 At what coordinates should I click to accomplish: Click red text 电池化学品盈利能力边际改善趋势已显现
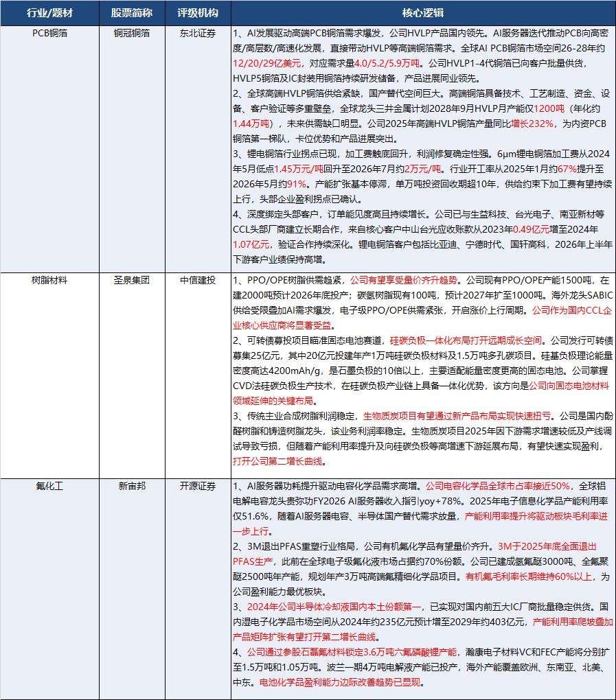click(x=340, y=683)
